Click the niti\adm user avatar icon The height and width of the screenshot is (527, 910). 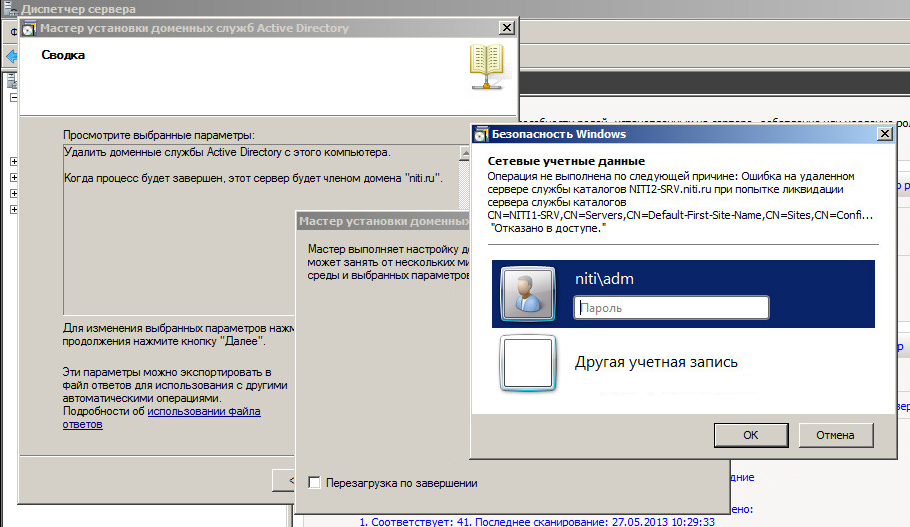[x=528, y=294]
